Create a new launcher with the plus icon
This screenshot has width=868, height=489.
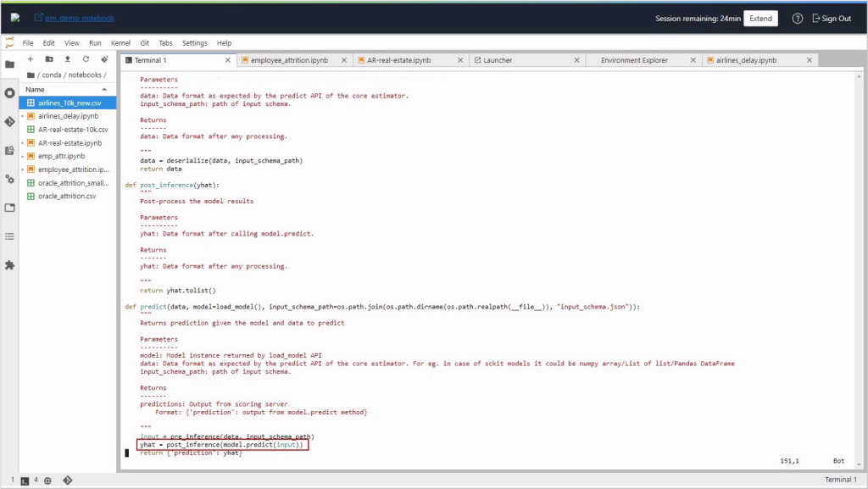coord(30,59)
